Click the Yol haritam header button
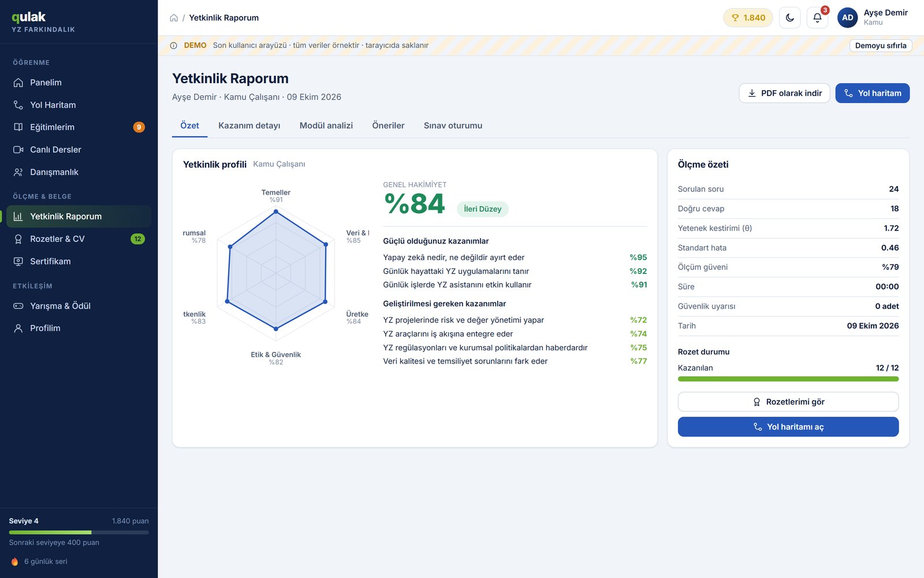Viewport: 924px width, 578px height. pyautogui.click(x=872, y=93)
